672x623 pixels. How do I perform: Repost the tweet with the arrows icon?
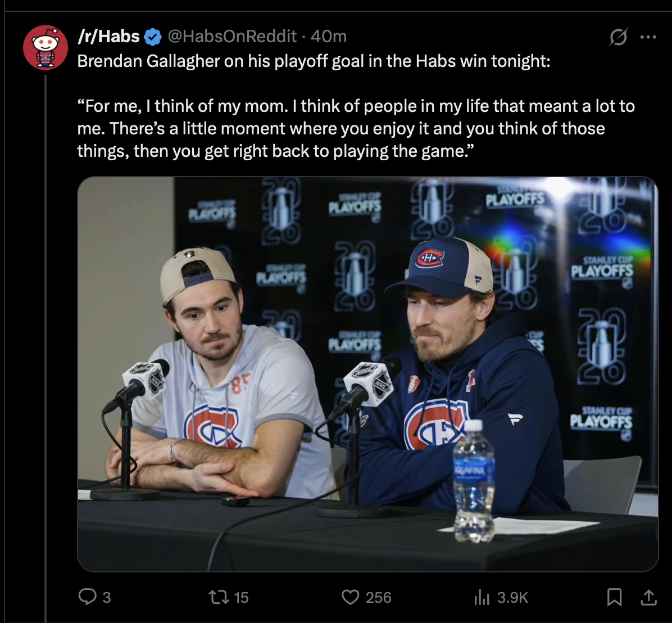click(219, 597)
